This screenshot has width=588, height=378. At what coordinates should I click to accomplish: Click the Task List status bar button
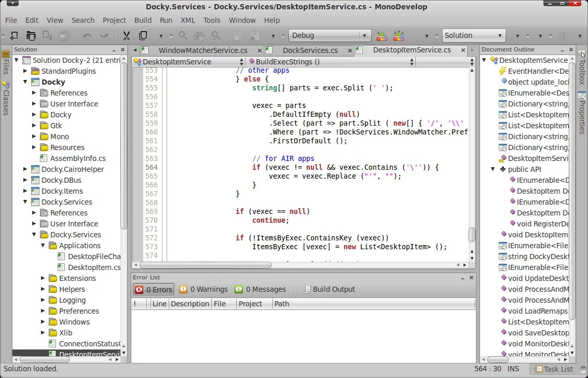[554, 369]
